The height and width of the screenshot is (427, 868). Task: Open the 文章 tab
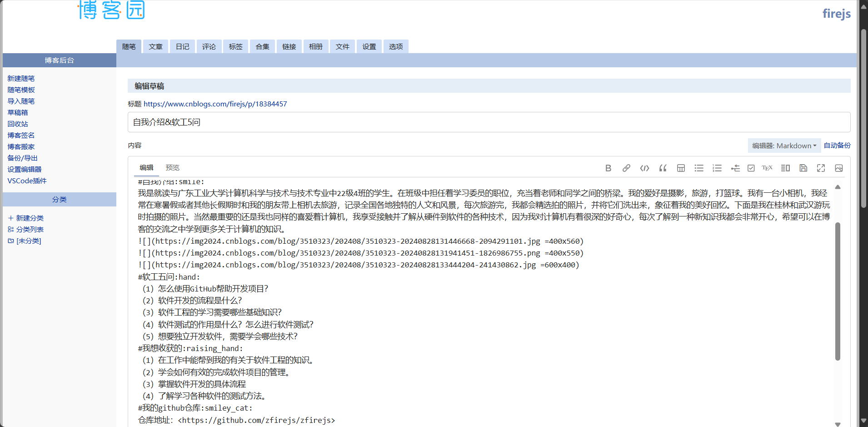coord(156,46)
